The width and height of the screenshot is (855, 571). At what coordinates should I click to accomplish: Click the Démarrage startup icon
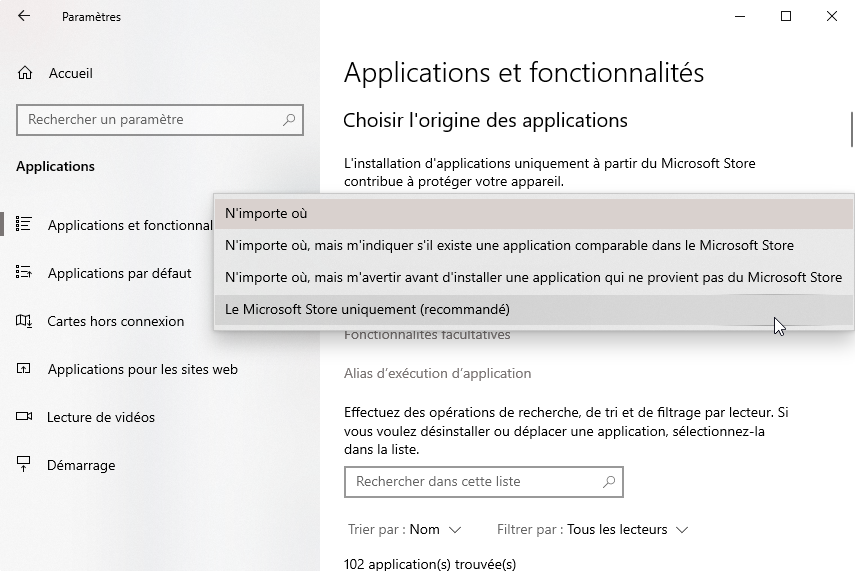point(25,465)
